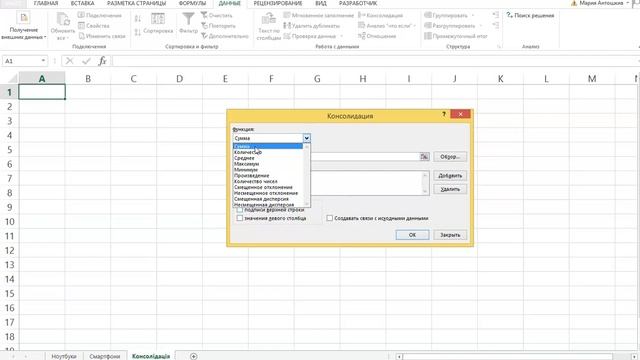Click the Удалить button in dialog
640x360 pixels.
click(x=450, y=189)
